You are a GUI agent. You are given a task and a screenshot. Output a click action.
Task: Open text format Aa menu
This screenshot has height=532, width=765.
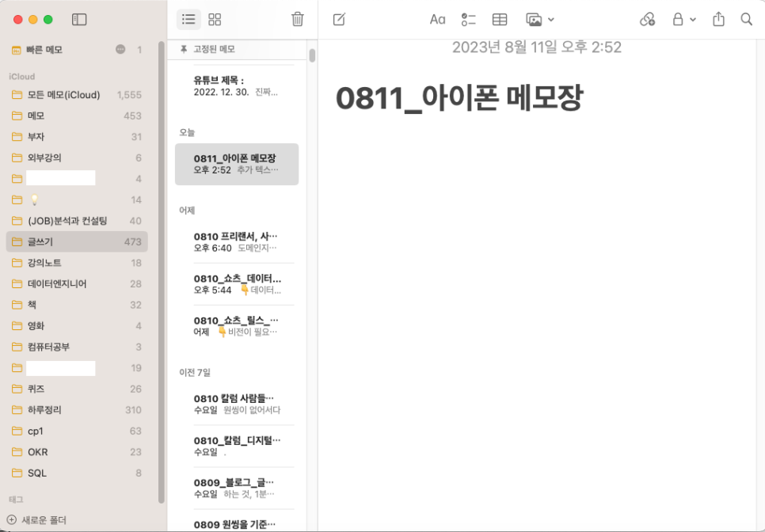(437, 20)
